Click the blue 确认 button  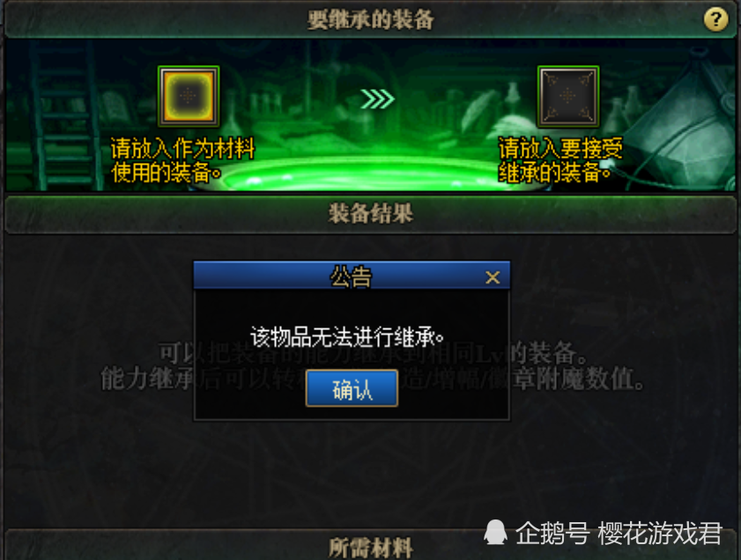point(352,388)
